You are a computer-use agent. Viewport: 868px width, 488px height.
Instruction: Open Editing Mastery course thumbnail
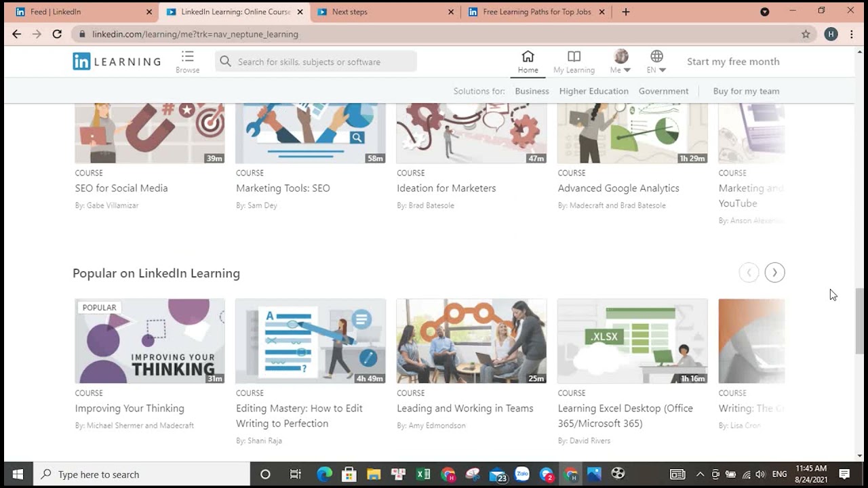pos(311,341)
